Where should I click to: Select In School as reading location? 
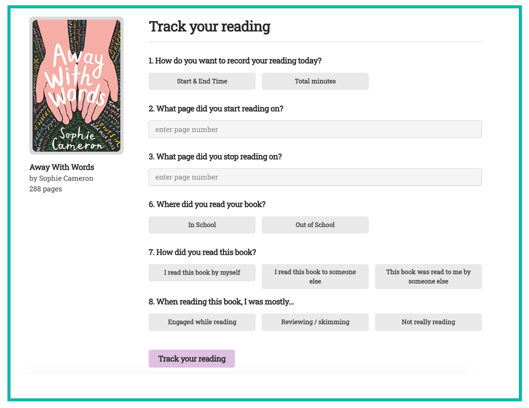click(202, 225)
